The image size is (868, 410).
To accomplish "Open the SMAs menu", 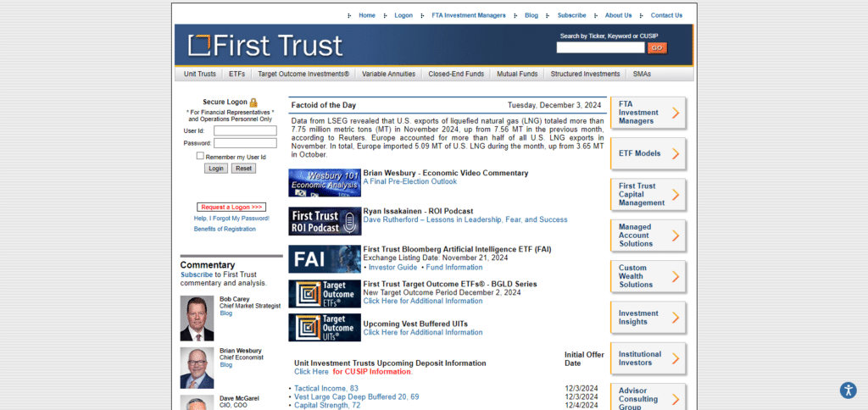I will 643,74.
